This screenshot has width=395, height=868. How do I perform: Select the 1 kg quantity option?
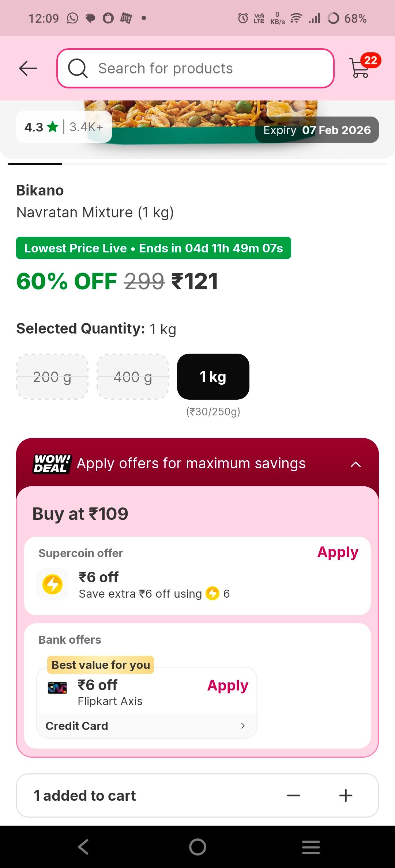[x=213, y=377]
